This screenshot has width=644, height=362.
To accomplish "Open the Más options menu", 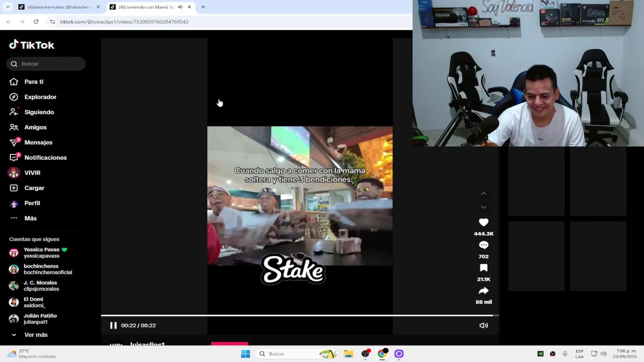I will coord(31,218).
